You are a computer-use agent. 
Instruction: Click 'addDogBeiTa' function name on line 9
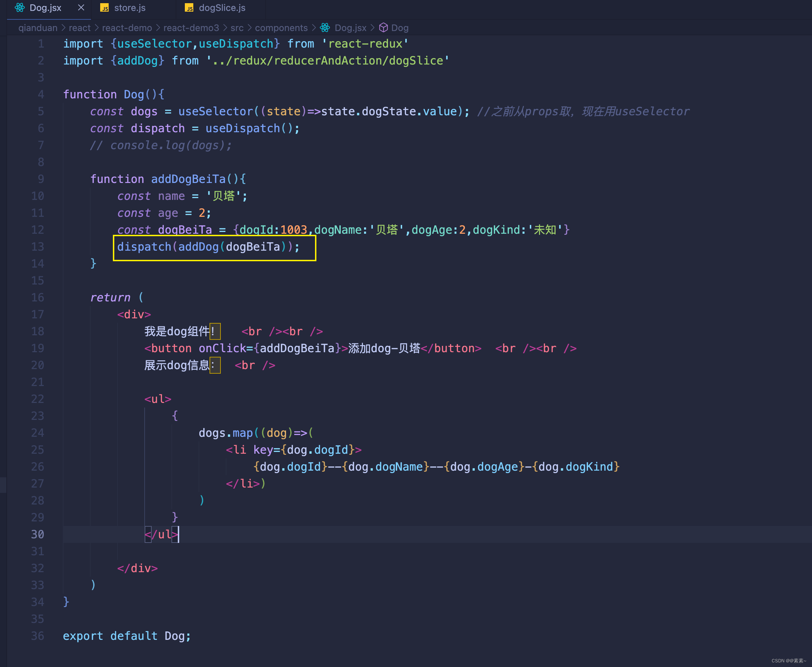[x=188, y=179]
